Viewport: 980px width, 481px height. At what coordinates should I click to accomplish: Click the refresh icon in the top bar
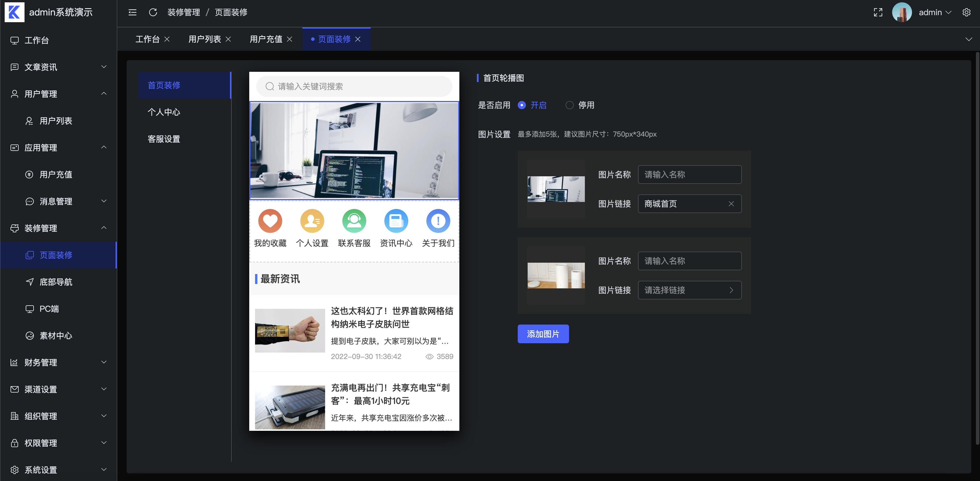(153, 12)
